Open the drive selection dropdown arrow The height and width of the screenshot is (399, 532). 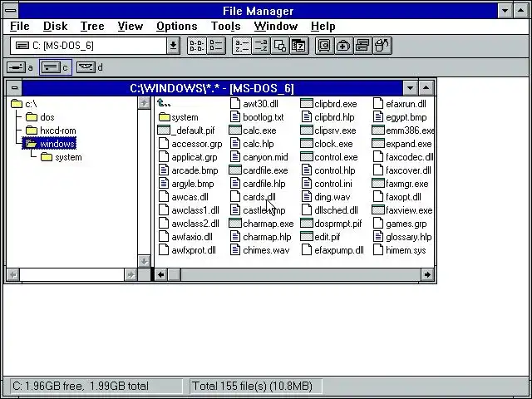173,46
